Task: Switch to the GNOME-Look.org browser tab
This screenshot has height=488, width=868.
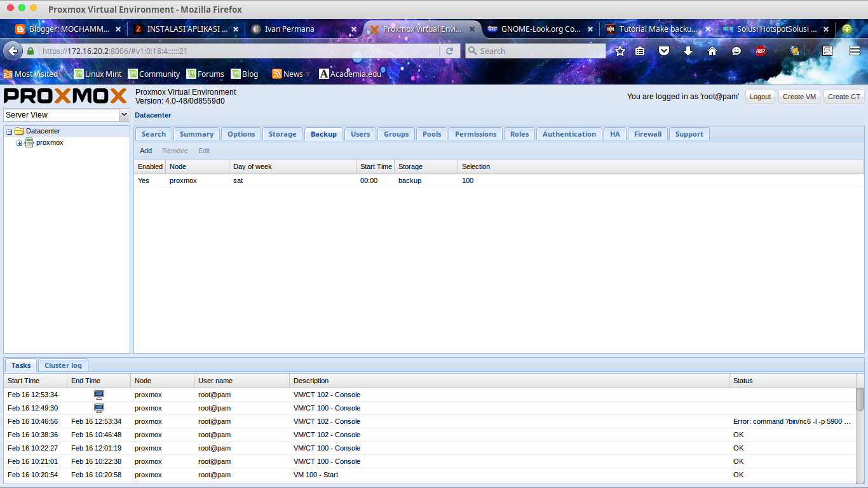Action: tap(541, 29)
